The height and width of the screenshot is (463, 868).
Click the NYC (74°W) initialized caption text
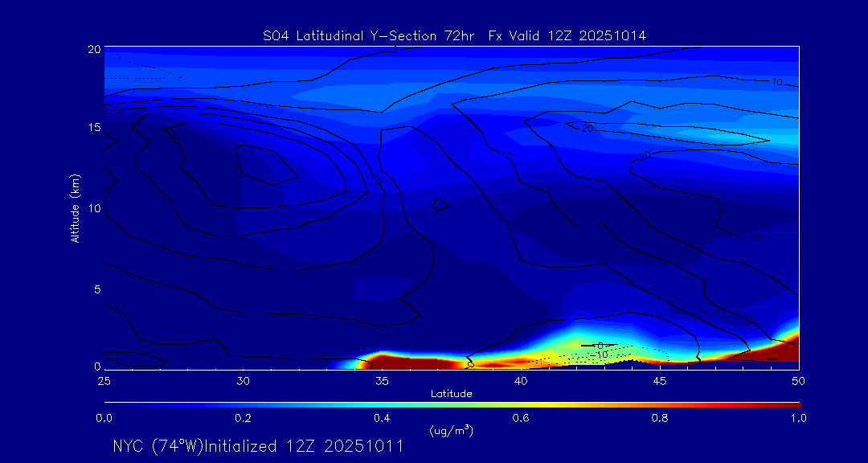tap(258, 446)
